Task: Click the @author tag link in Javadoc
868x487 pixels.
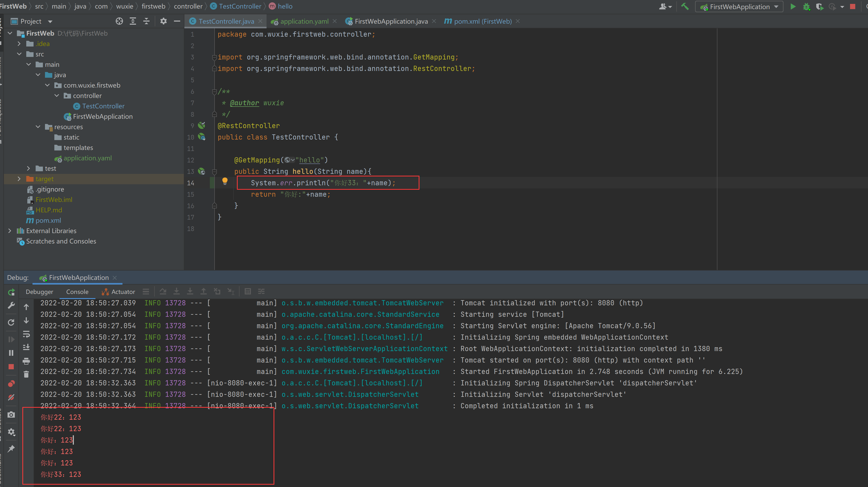Action: (x=244, y=103)
